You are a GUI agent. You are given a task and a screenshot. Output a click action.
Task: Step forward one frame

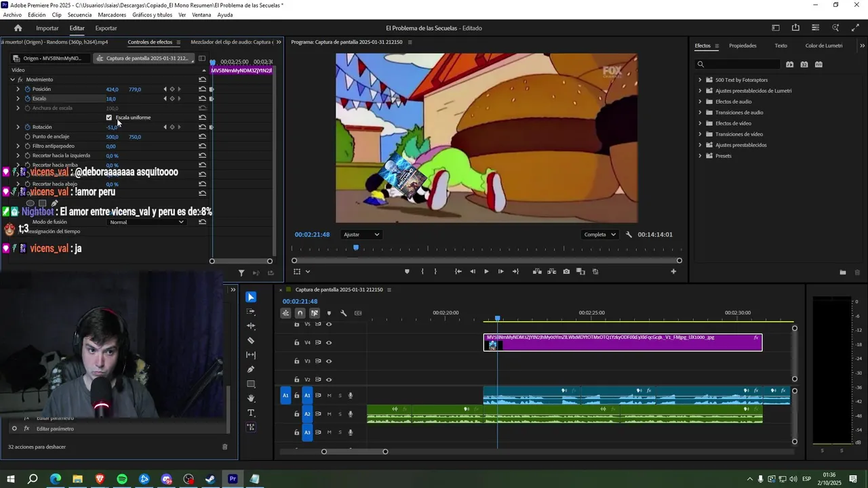coord(500,272)
